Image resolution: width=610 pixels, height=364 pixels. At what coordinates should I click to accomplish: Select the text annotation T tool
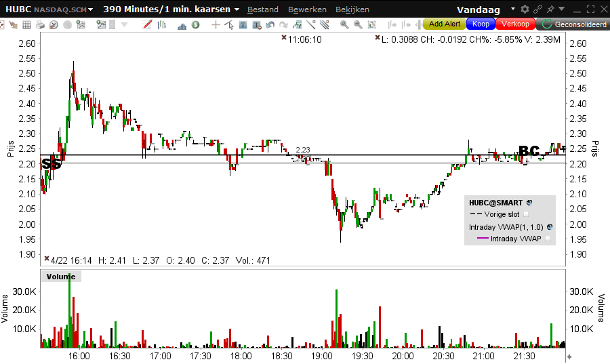[243, 25]
